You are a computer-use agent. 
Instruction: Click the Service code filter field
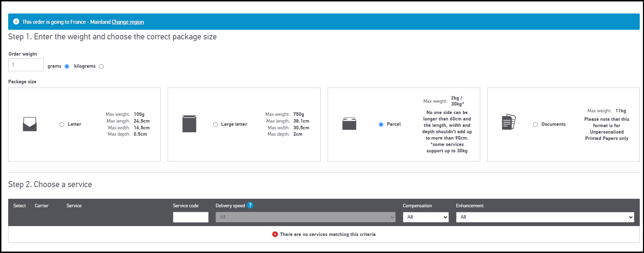tap(190, 217)
